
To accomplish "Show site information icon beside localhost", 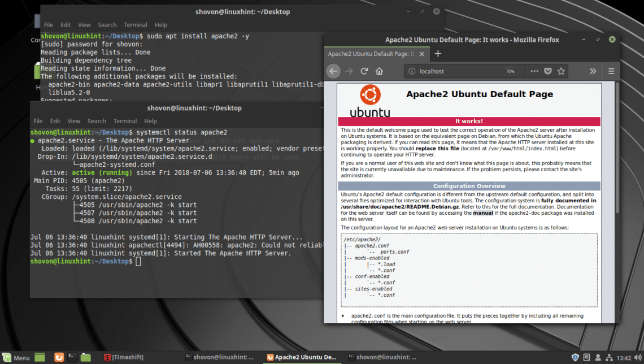I will (411, 71).
